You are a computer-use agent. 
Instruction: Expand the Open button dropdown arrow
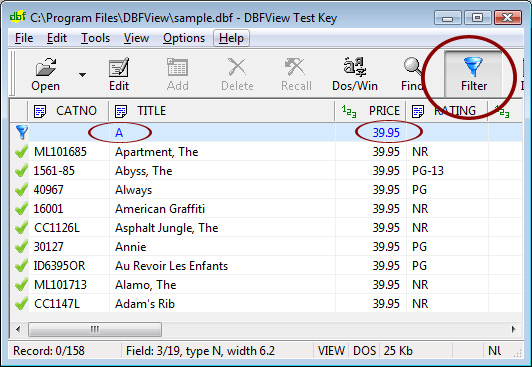pyautogui.click(x=82, y=75)
